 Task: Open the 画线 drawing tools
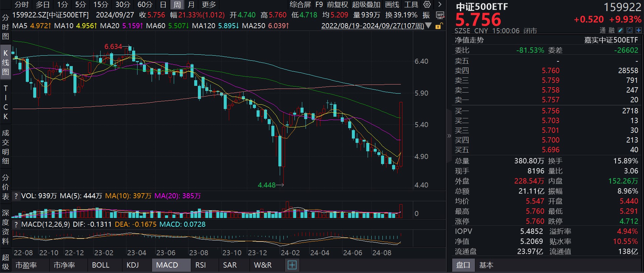click(392, 5)
